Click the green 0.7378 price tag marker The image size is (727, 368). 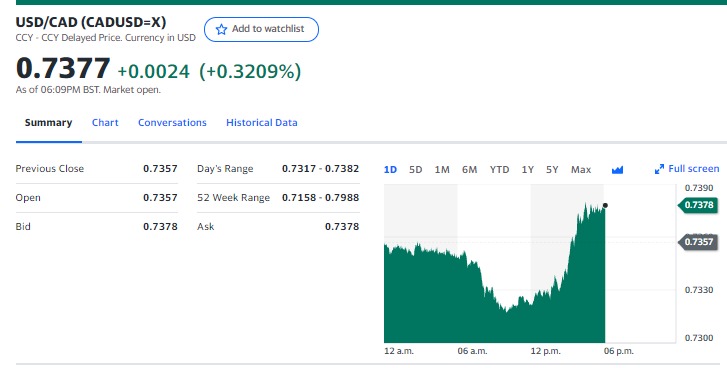coord(698,205)
